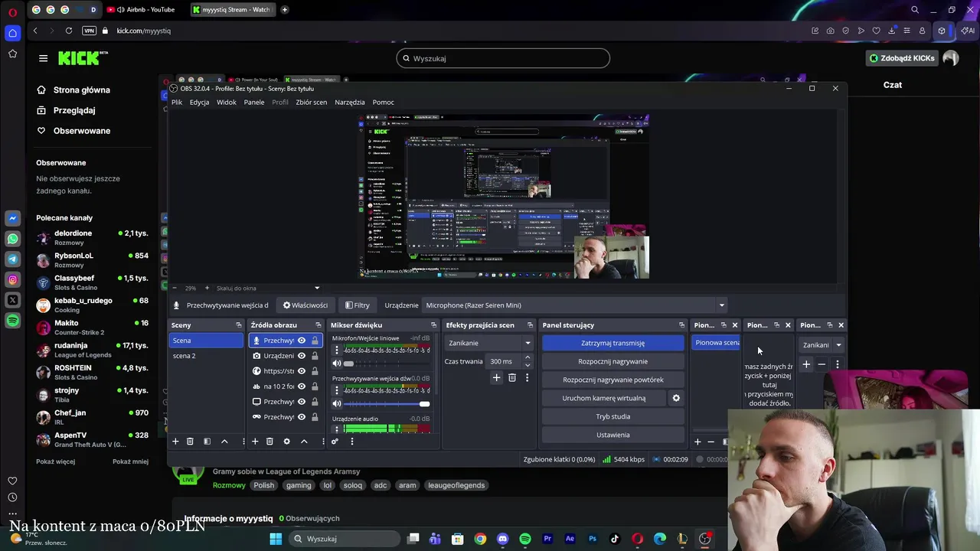Open scene filters icon in Sceny panel

point(207,442)
